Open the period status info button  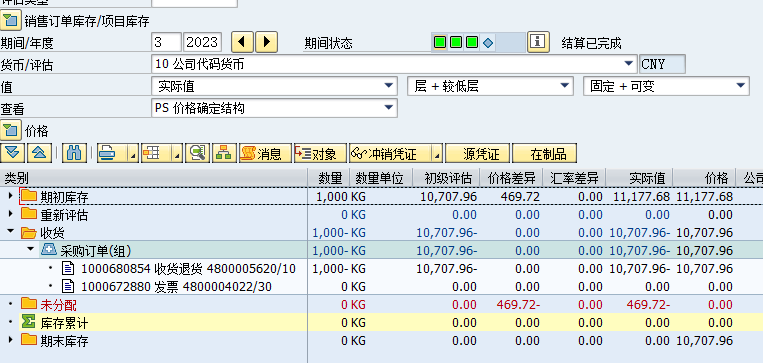[538, 42]
